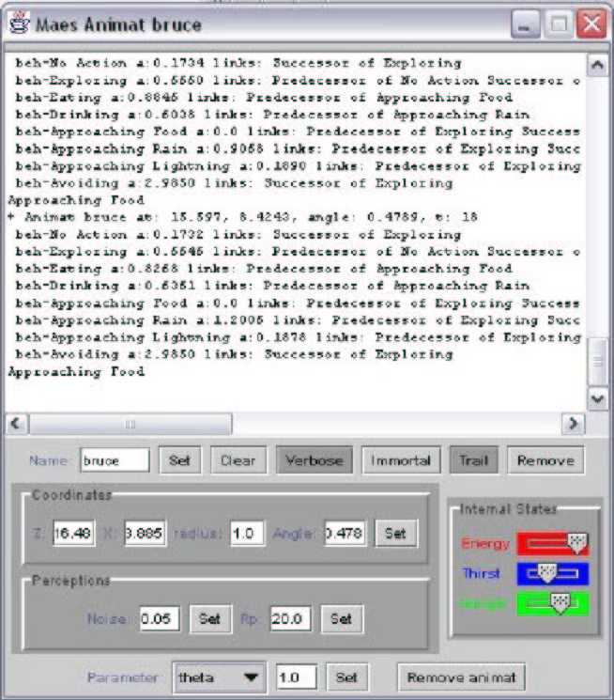The image size is (614, 700).
Task: Click the Set button next to Rp
Action: pyautogui.click(x=342, y=619)
